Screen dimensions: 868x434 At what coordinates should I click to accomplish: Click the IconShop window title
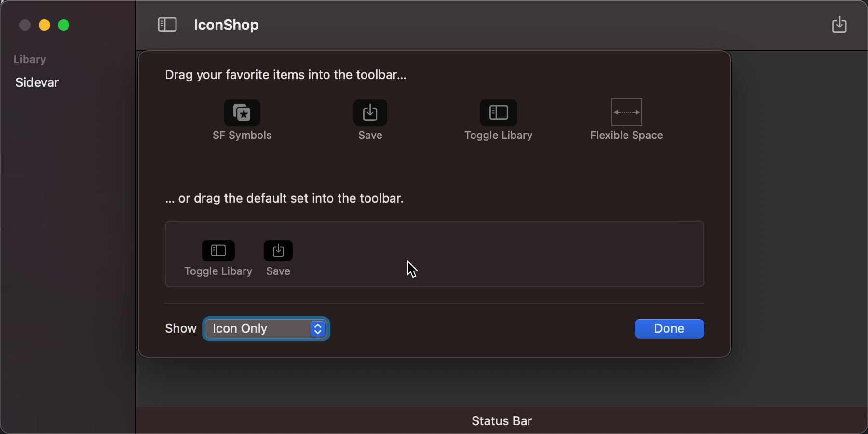(226, 25)
